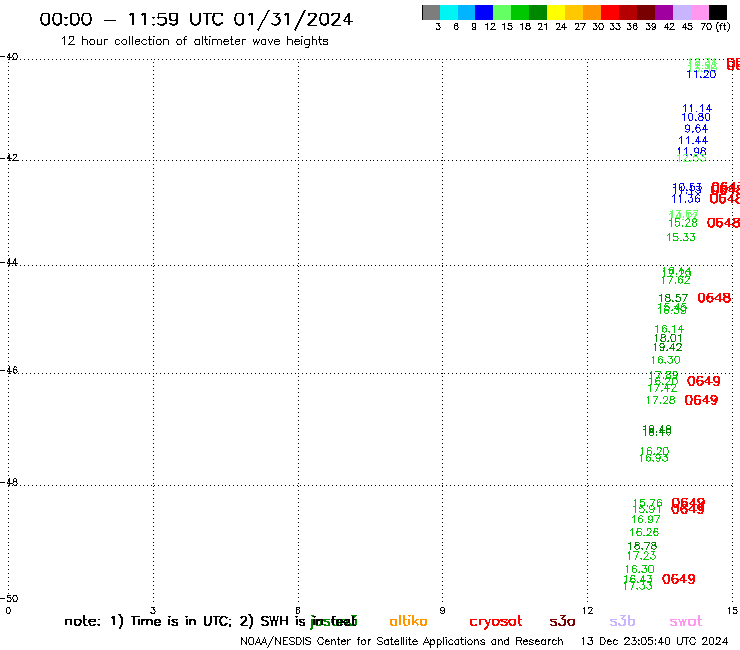This screenshot has height=650, width=740.
Task: Click the wave height value 10.80
Action: [x=696, y=118]
